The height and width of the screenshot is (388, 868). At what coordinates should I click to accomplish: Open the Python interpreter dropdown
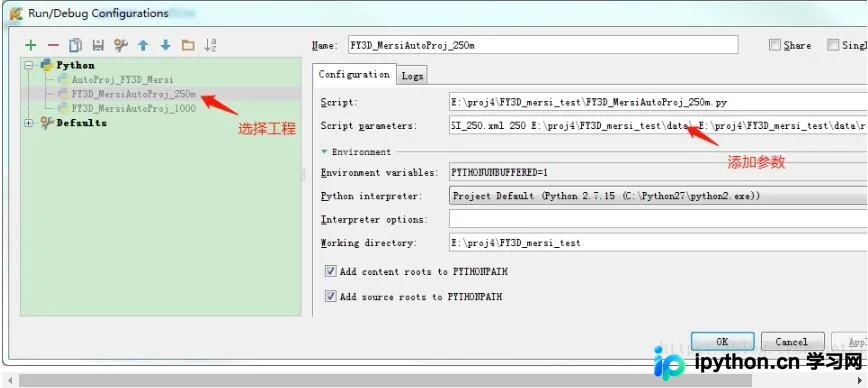pyautogui.click(x=658, y=196)
